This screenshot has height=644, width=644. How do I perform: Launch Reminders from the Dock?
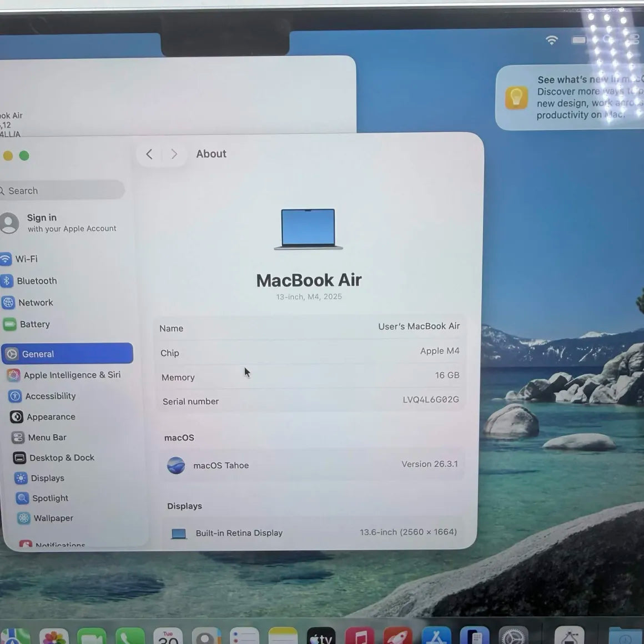tap(244, 636)
